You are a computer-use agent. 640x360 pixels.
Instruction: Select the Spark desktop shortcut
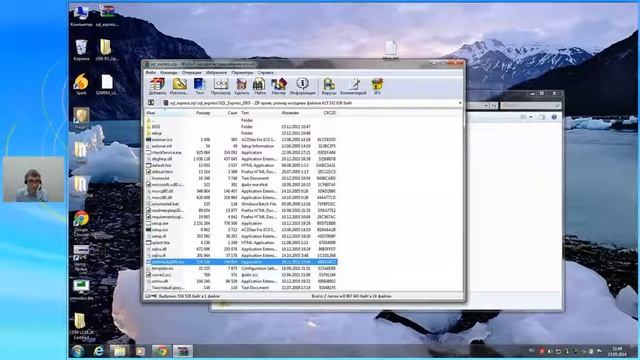click(x=81, y=84)
